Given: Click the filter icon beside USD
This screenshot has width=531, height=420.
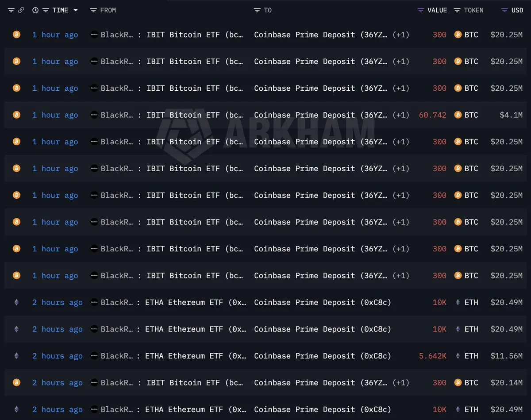Looking at the screenshot, I should click(504, 10).
